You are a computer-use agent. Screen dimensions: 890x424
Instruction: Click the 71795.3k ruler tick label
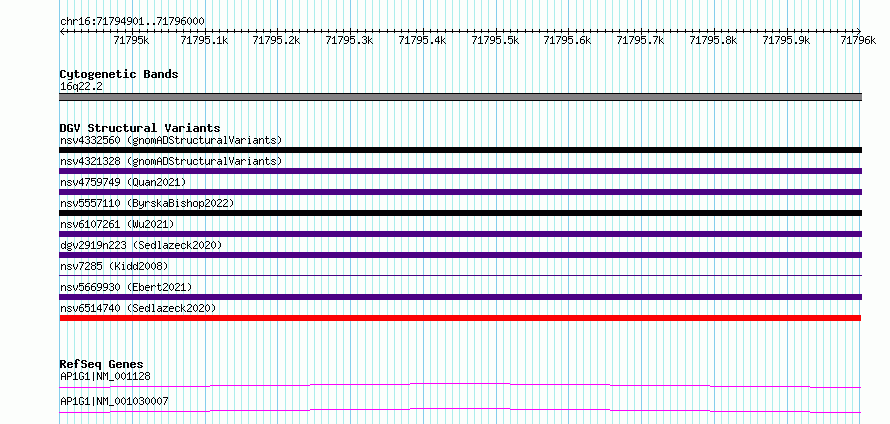coord(350,40)
